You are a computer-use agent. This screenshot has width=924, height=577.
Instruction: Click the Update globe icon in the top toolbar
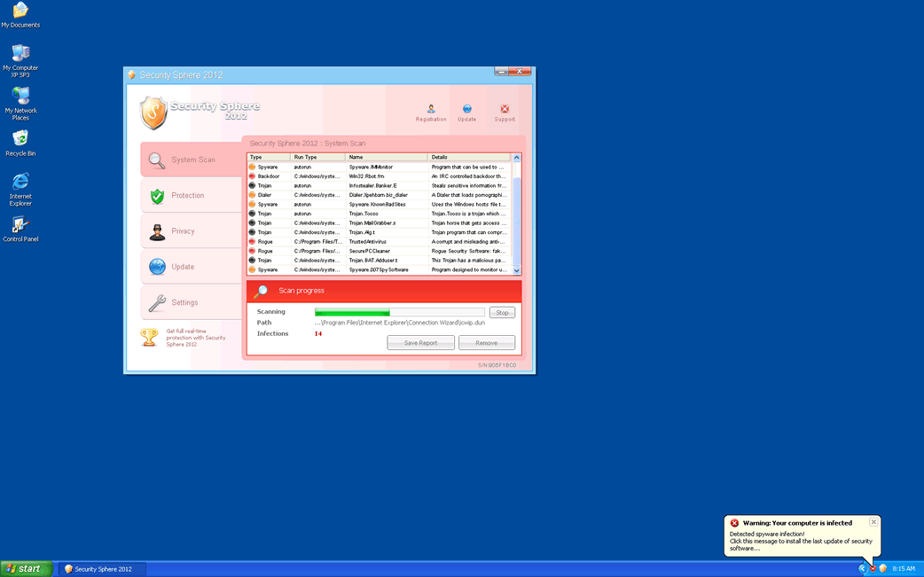467,108
